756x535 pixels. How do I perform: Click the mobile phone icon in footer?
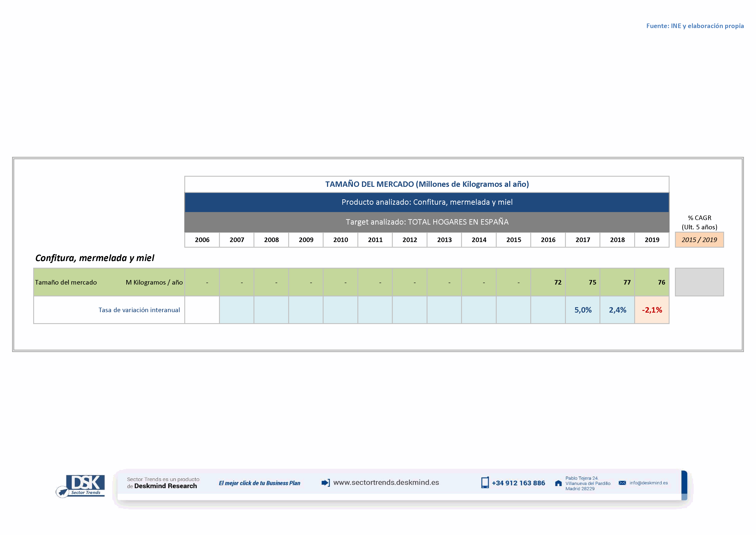point(485,483)
